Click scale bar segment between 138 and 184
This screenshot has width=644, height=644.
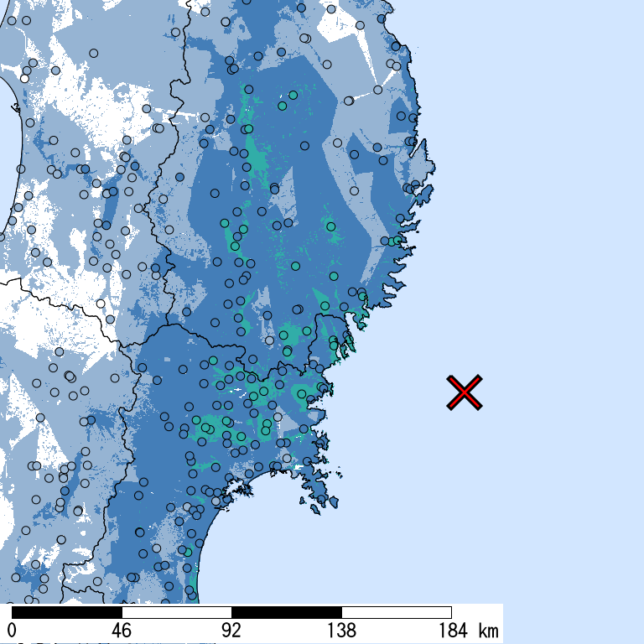[x=397, y=612]
